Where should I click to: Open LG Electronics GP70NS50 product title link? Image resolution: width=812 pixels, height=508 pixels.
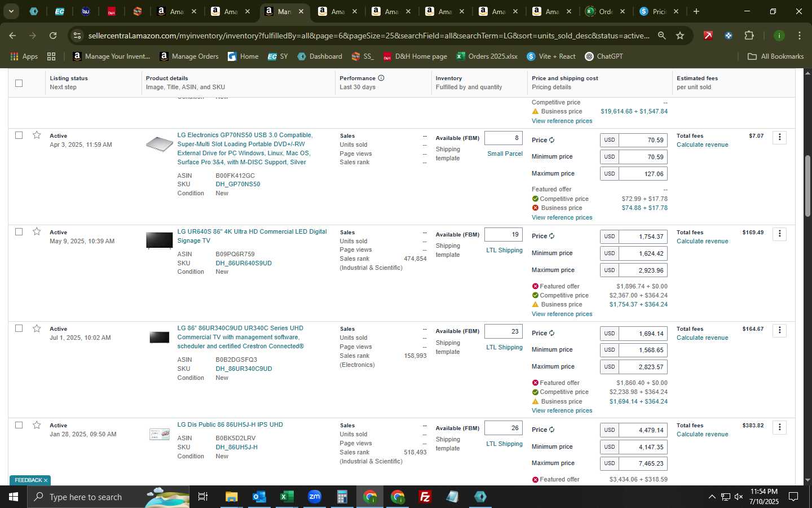coord(245,148)
